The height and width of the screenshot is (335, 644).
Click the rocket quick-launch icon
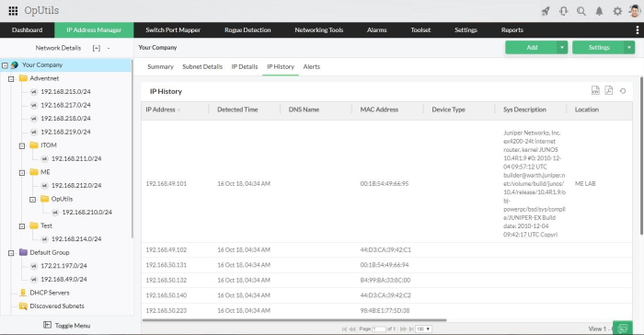[546, 11]
